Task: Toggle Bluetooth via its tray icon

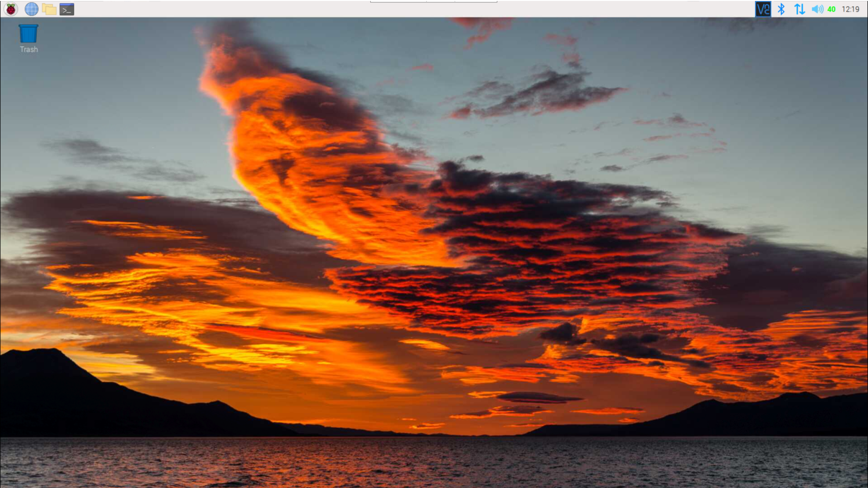Action: [x=781, y=9]
